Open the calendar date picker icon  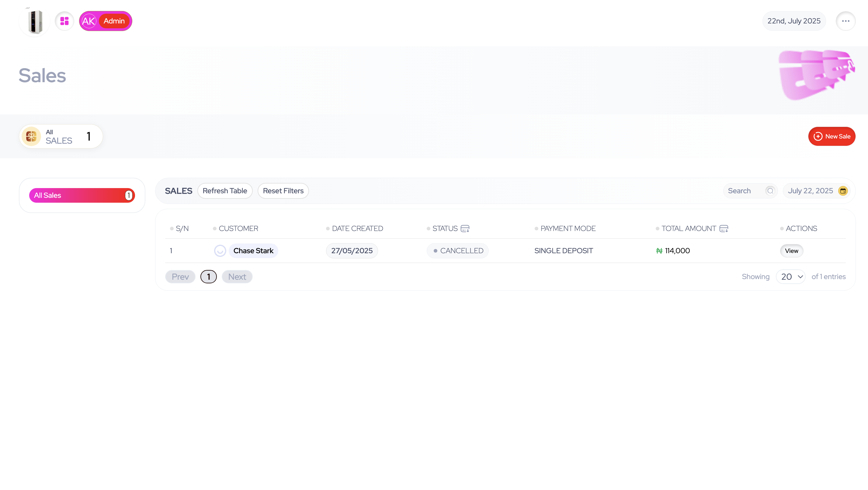coord(843,191)
